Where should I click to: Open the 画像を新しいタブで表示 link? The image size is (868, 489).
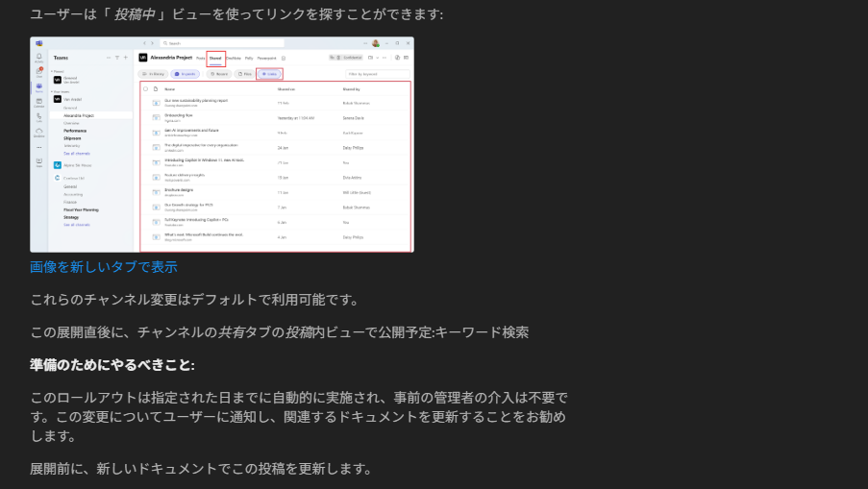[x=103, y=267]
